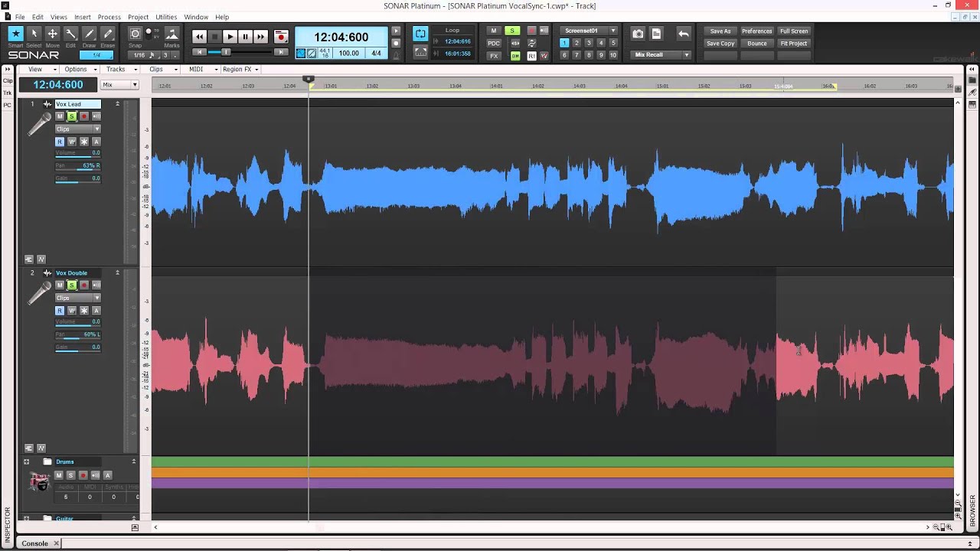Select the Smart tool
The height and width of the screenshot is (551, 980).
click(15, 34)
